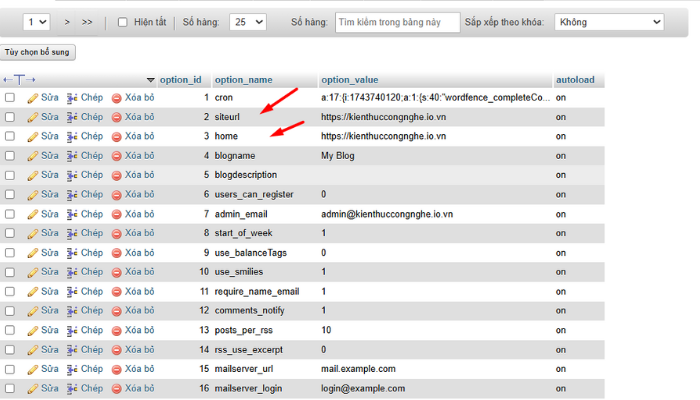Click the edit pencil icon for the mailserver_url row
Image resolution: width=700 pixels, height=400 pixels.
click(32, 369)
